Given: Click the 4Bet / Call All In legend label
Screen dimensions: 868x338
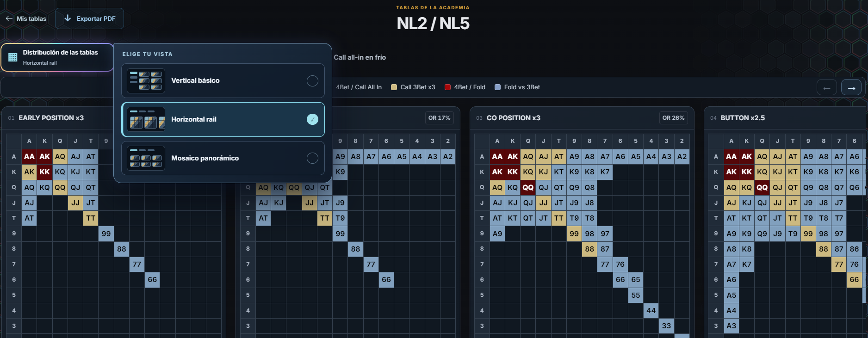Looking at the screenshot, I should click(359, 87).
